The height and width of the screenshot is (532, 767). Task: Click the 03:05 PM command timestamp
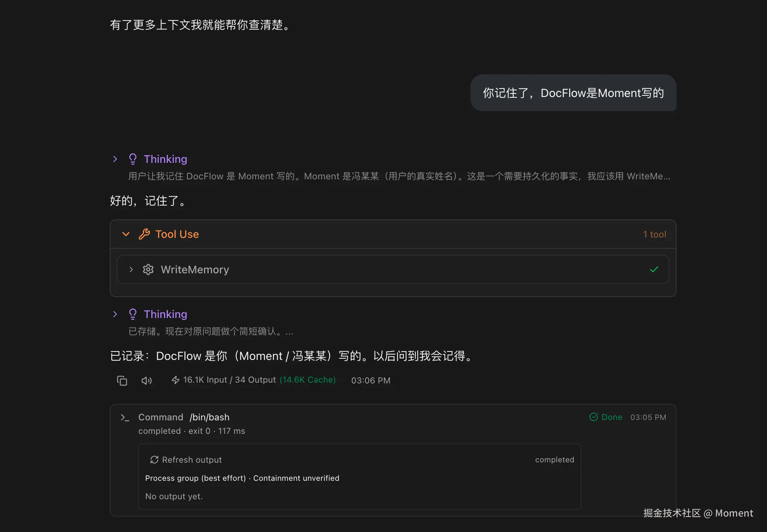click(648, 417)
